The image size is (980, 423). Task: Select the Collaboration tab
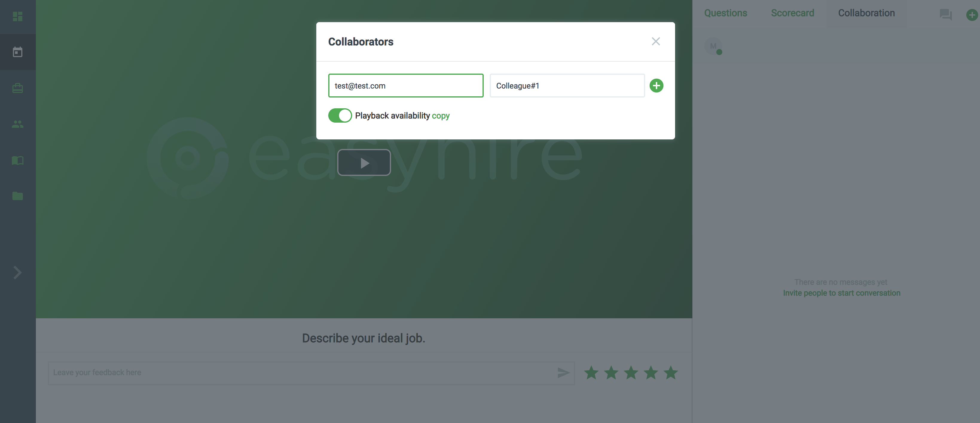coord(866,13)
